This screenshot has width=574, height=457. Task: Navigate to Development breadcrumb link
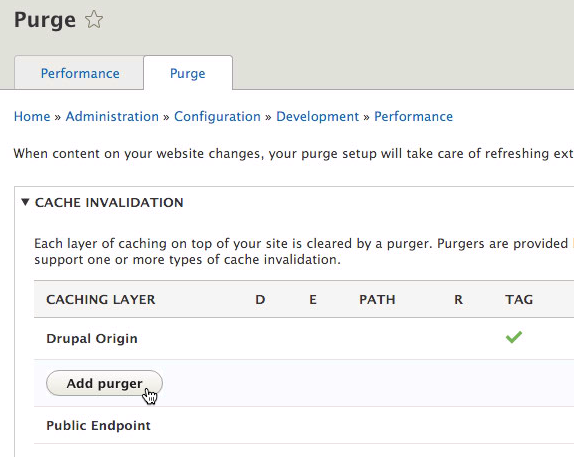tap(317, 116)
